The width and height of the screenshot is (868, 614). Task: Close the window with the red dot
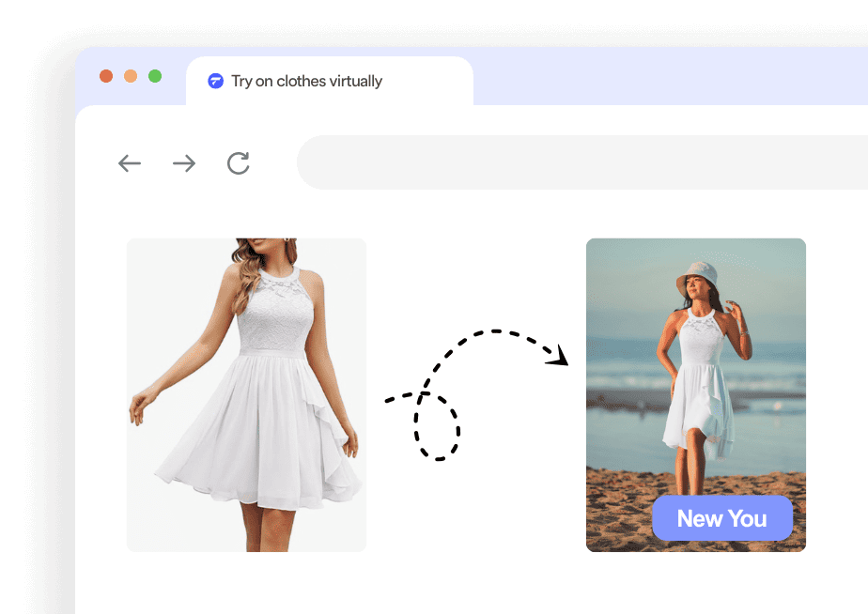(x=106, y=76)
